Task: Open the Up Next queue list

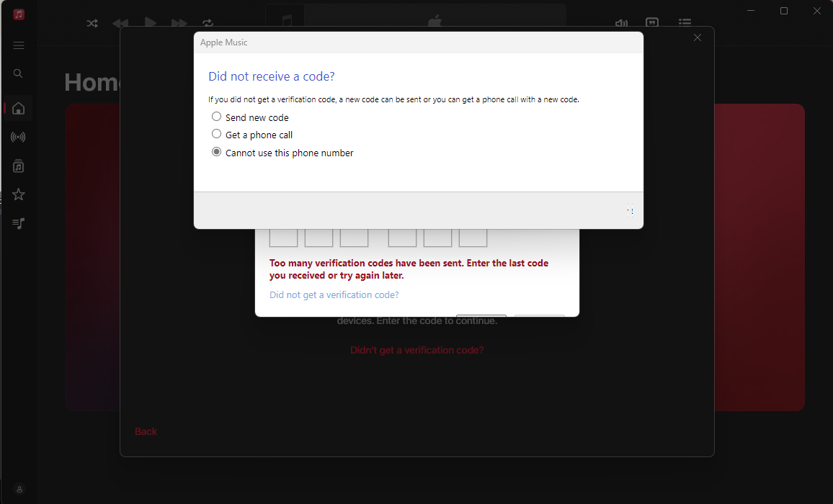Action: (x=685, y=23)
